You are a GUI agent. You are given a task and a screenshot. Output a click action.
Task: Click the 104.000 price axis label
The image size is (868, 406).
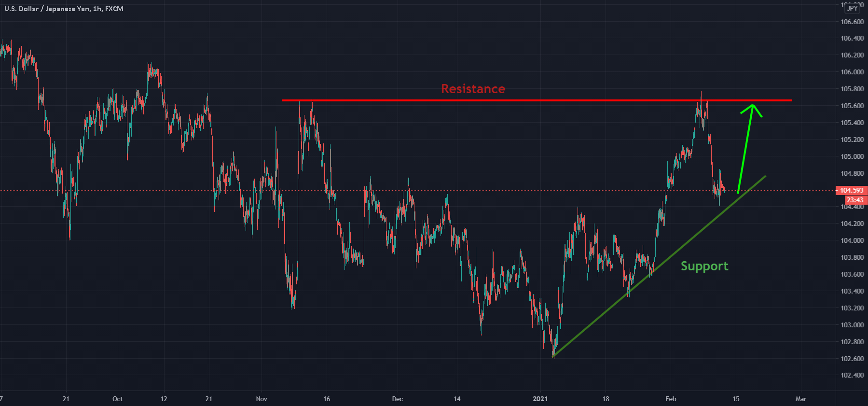(852, 240)
